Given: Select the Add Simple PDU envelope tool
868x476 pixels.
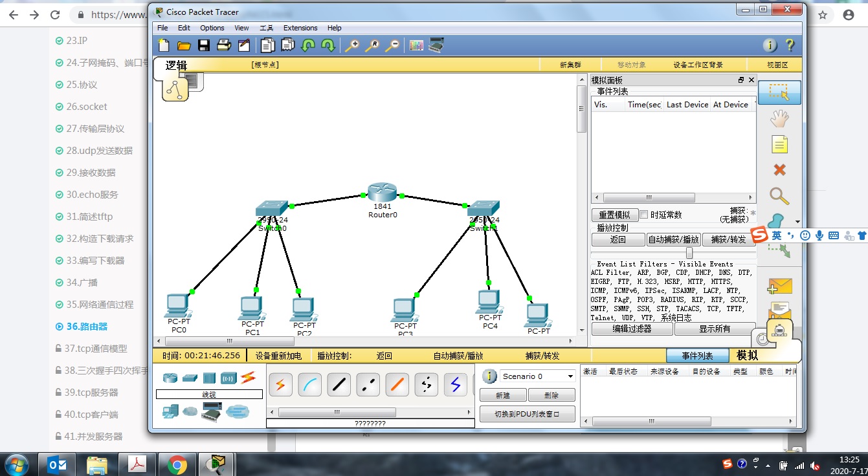Looking at the screenshot, I should 779,285.
